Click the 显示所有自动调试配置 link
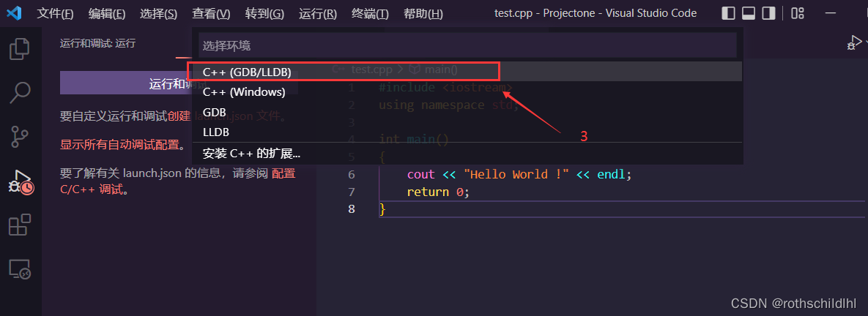Screen dimensions: 868x316 pos(119,145)
